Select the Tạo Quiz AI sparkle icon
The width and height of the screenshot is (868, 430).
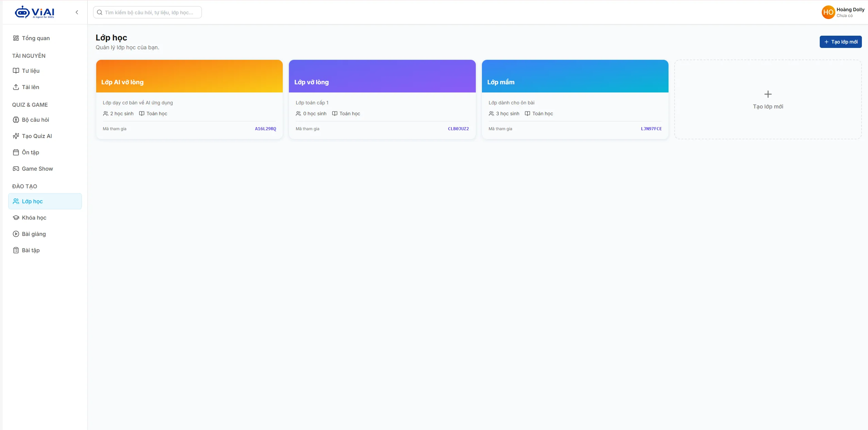point(16,136)
